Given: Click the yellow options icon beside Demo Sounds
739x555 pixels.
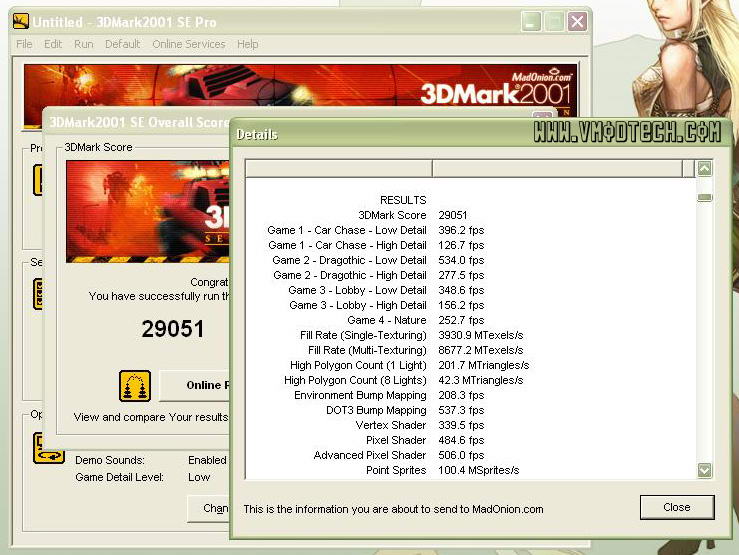Looking at the screenshot, I should point(49,448).
